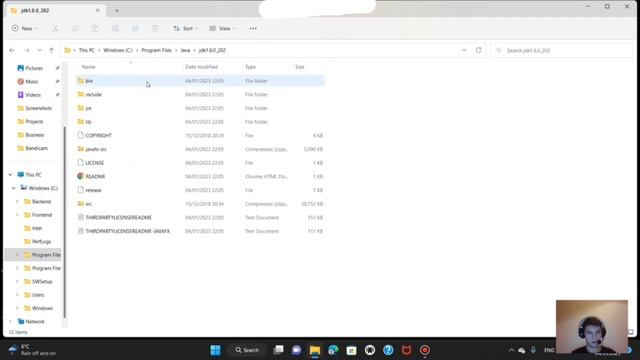
Task: Click This PC in the breadcrumb path
Action: (87, 50)
